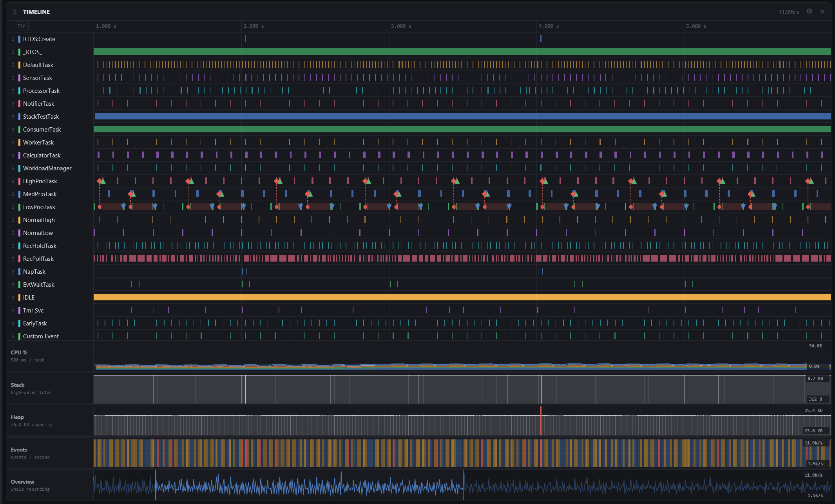Close the Timeline panel

coord(822,12)
